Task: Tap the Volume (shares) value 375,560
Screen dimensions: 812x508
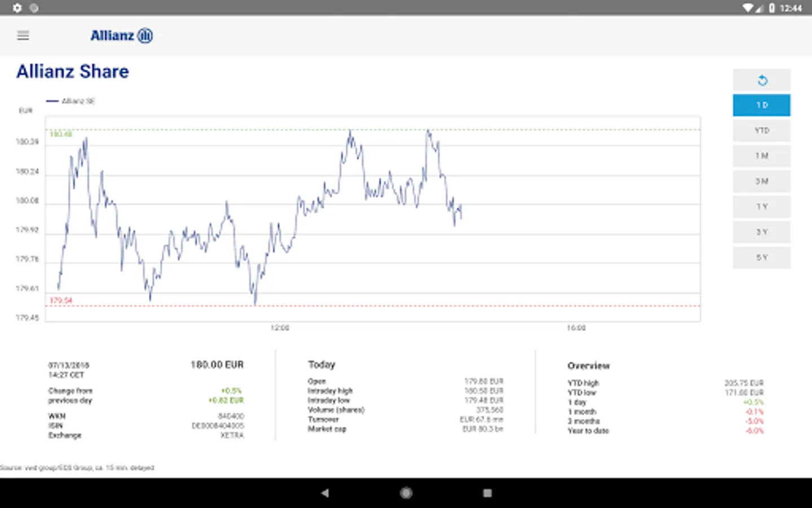Action: coord(489,410)
